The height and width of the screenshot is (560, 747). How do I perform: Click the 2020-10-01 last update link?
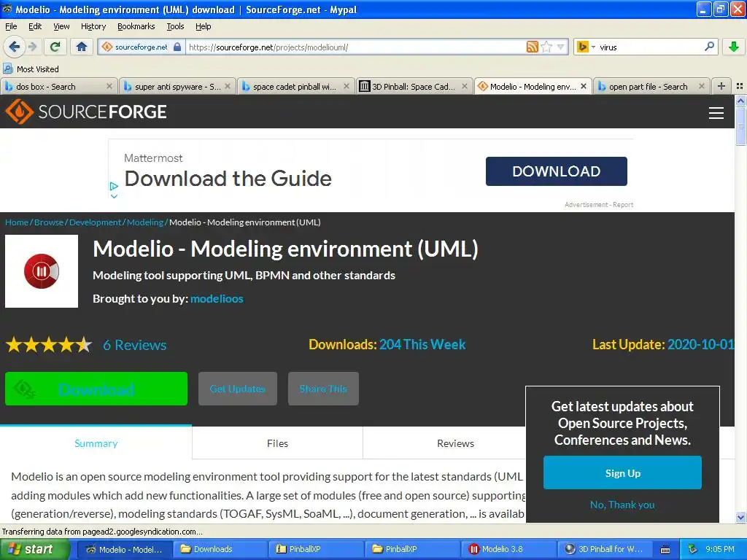(700, 344)
